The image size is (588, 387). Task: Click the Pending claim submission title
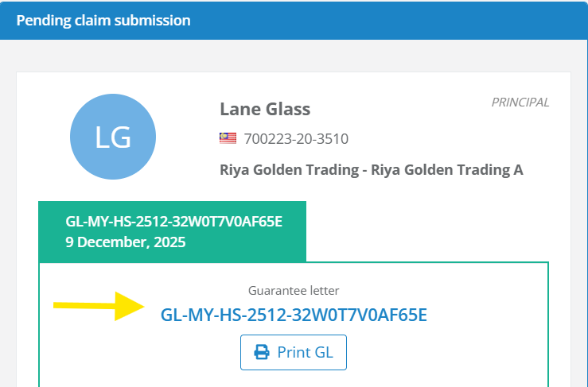tap(103, 21)
